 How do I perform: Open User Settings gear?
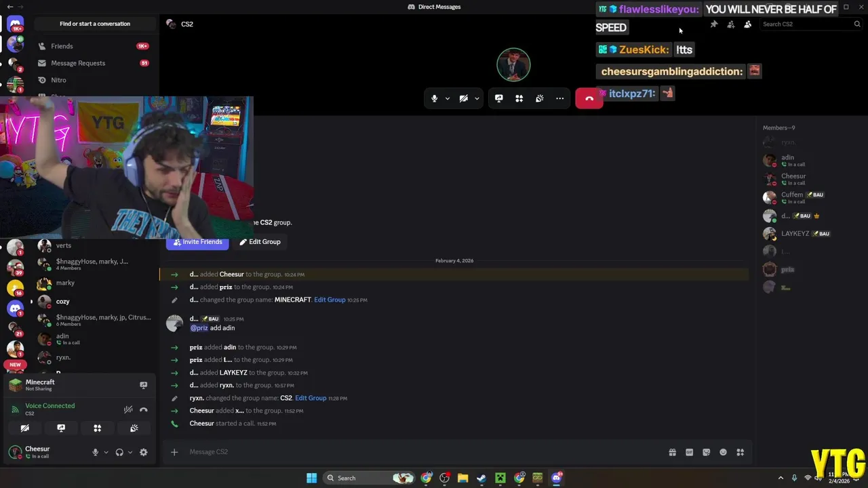pos(144,452)
